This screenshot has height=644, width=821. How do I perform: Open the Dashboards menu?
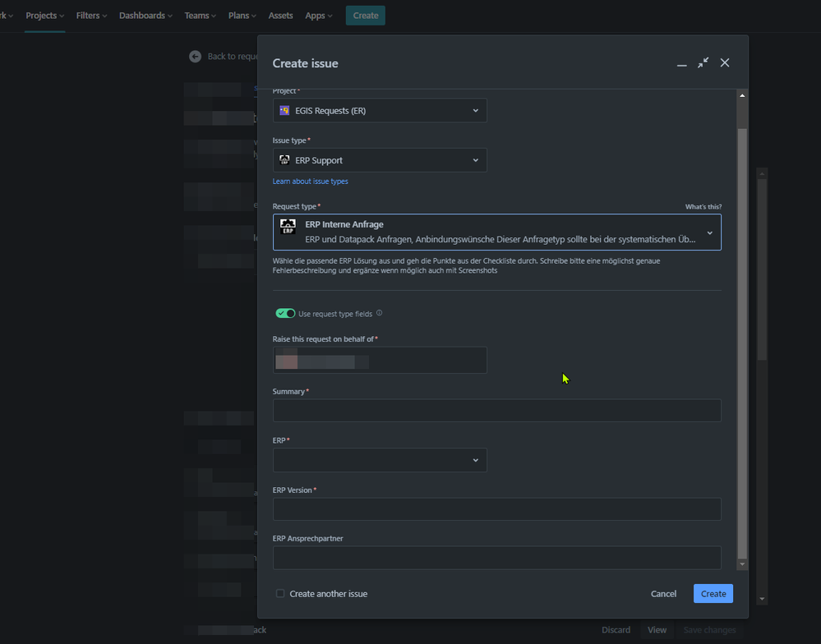[x=145, y=16]
